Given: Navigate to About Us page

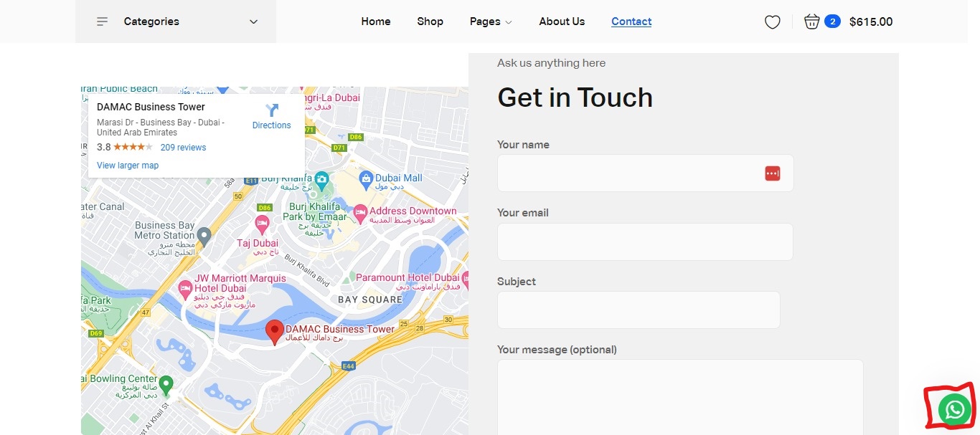Looking at the screenshot, I should click(x=562, y=21).
